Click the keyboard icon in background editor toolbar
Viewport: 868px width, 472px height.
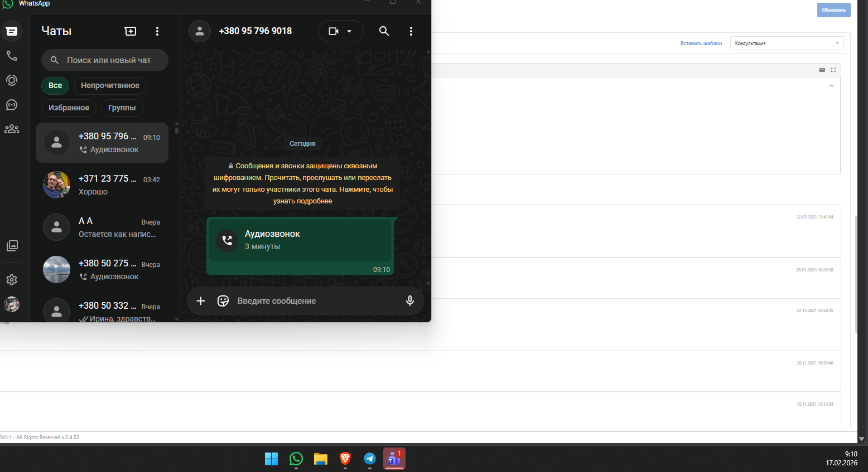(822, 70)
